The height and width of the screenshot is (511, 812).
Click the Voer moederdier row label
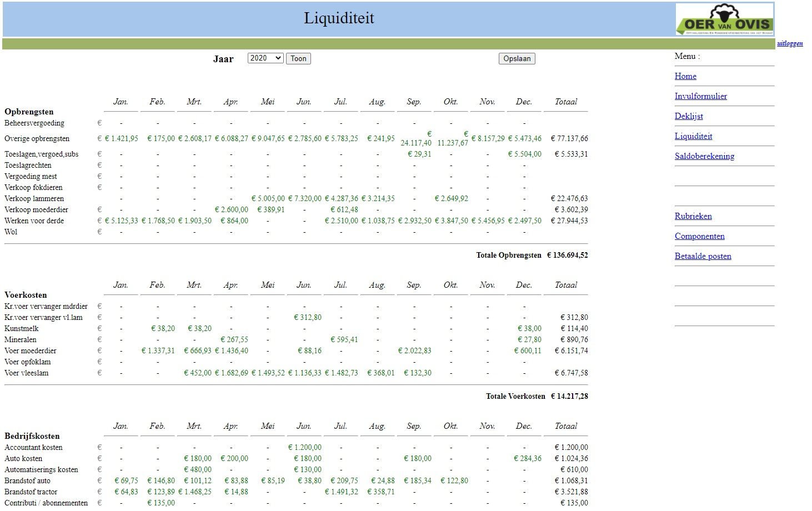(x=31, y=351)
